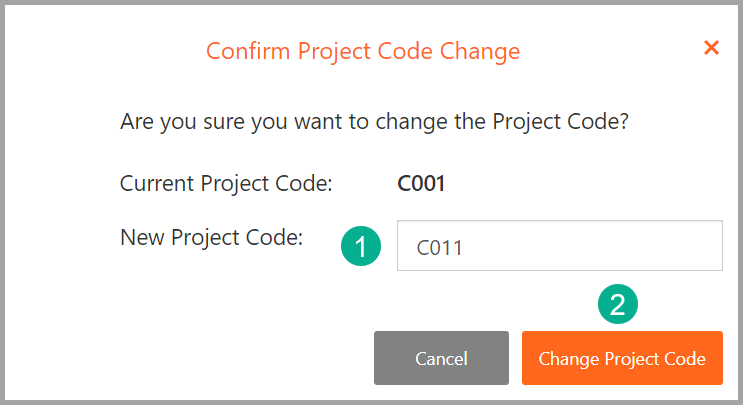Click the Current Project Code label

226,183
